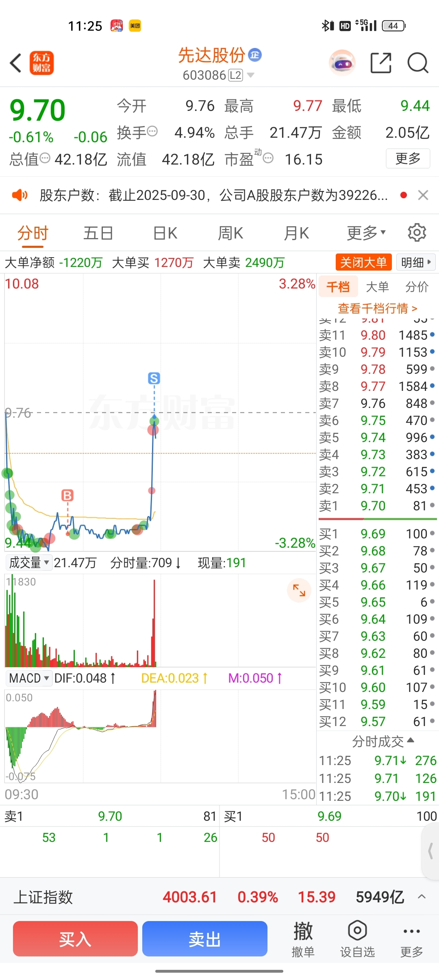
Task: Expand the 明细 arrow button
Action: pyautogui.click(x=415, y=262)
